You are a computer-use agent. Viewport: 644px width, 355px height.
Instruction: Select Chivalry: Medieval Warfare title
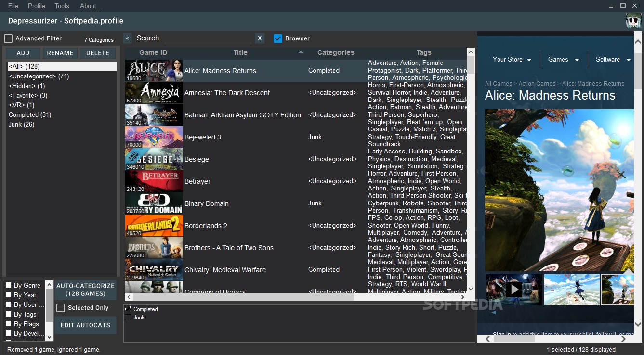pos(225,270)
